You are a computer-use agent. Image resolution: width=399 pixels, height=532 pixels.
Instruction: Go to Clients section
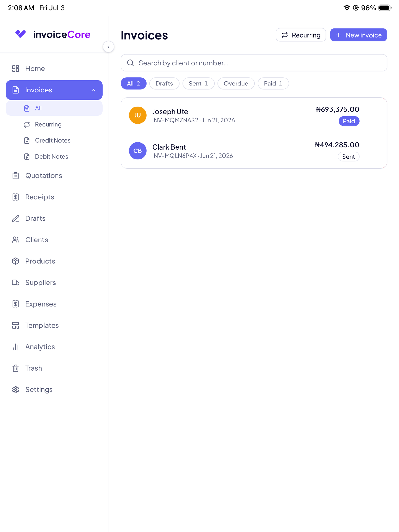[x=54, y=240]
